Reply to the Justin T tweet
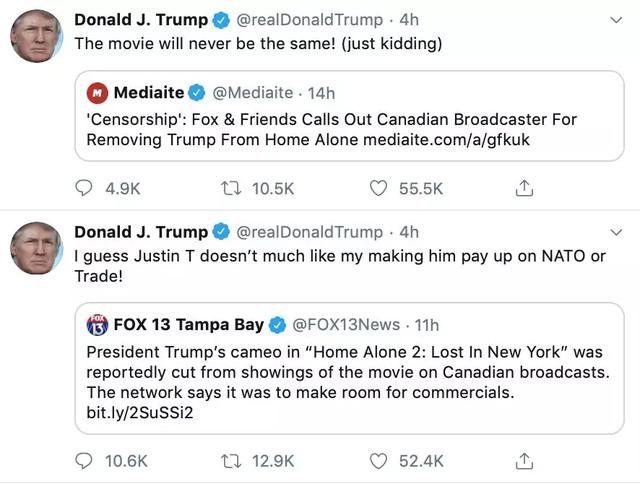 (x=84, y=461)
